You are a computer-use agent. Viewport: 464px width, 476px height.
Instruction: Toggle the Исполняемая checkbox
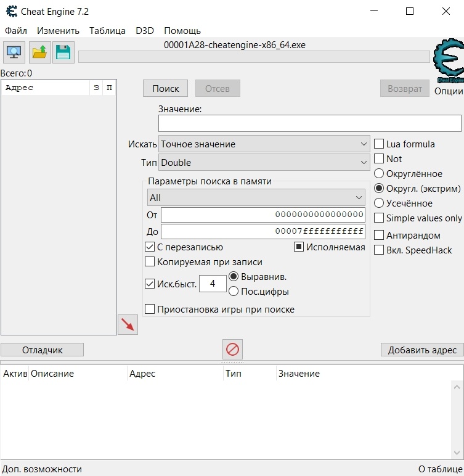click(299, 247)
